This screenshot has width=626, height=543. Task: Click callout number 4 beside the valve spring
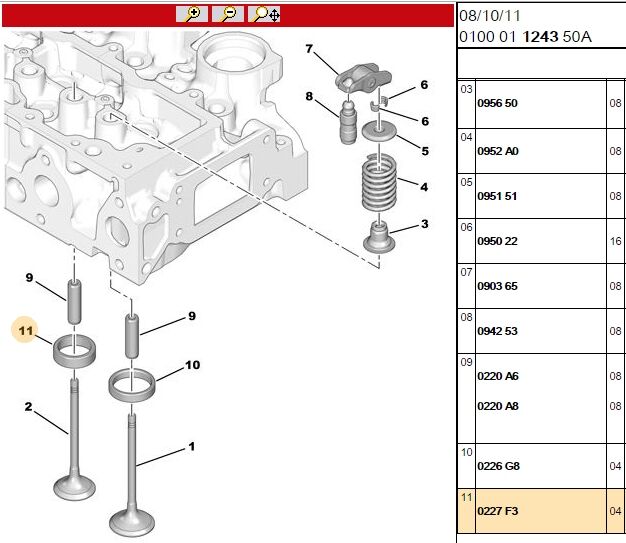tap(424, 187)
